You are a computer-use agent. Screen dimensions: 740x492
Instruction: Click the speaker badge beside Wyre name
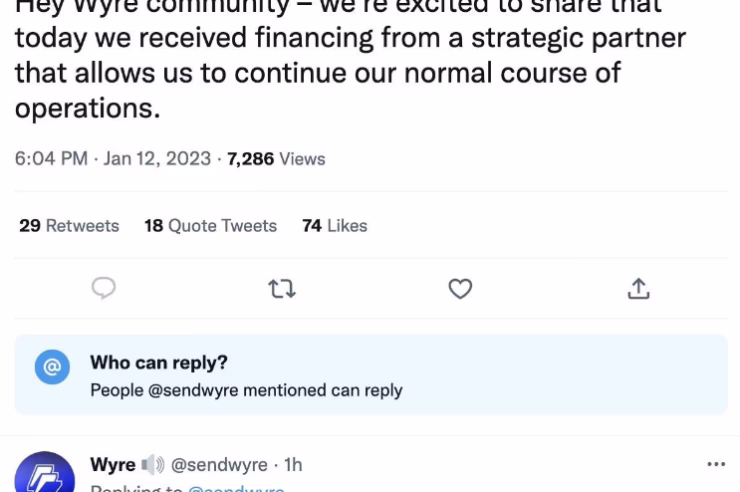pos(153,465)
